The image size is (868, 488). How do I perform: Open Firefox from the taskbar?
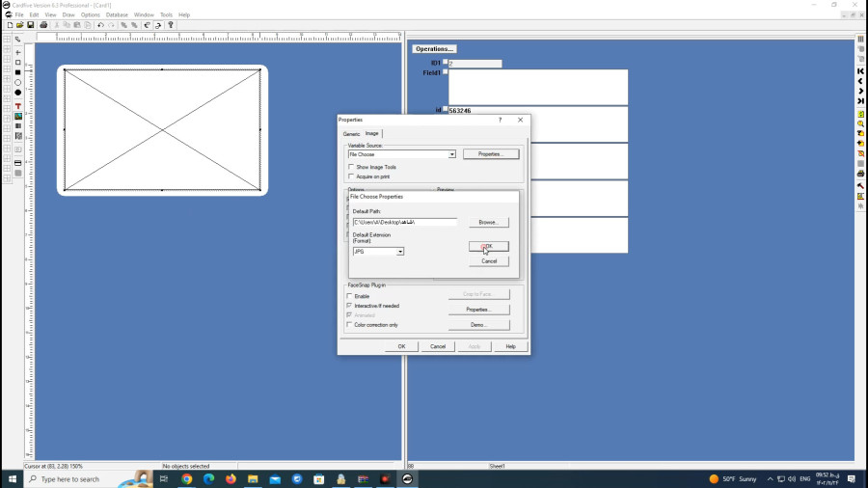point(231,479)
